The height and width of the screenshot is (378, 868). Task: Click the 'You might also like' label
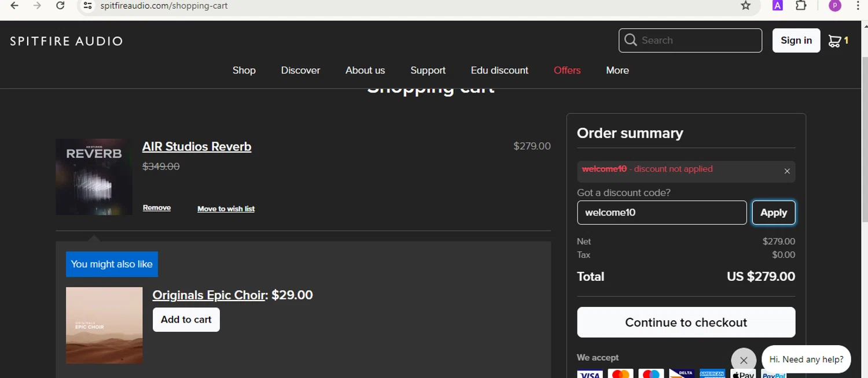pyautogui.click(x=112, y=264)
